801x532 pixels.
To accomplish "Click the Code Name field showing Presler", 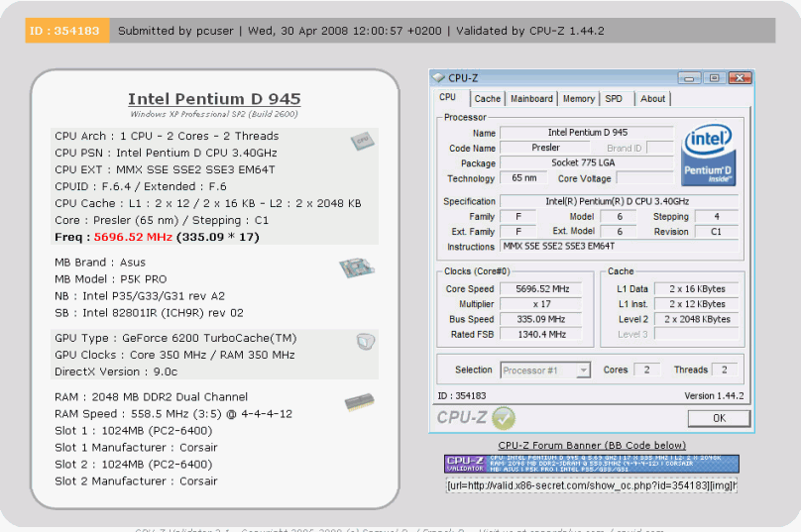I will (x=545, y=148).
